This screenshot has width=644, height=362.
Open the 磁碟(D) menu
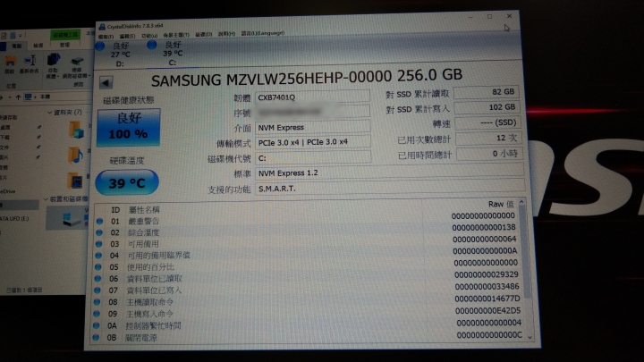pos(203,35)
